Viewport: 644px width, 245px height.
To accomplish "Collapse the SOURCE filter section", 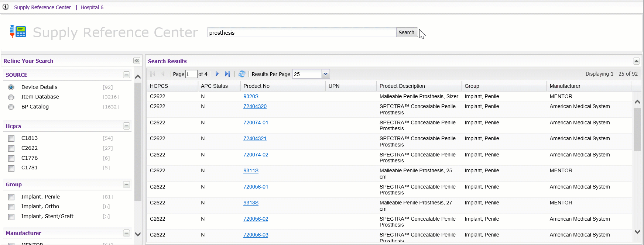I will 126,75.
